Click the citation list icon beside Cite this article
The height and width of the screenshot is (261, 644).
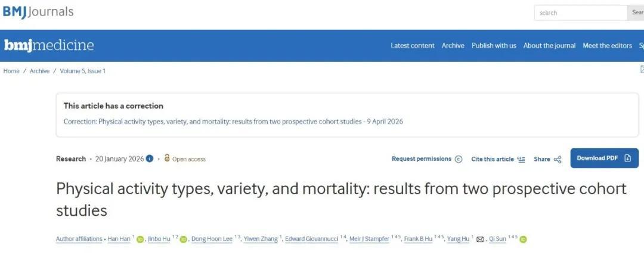(x=521, y=159)
